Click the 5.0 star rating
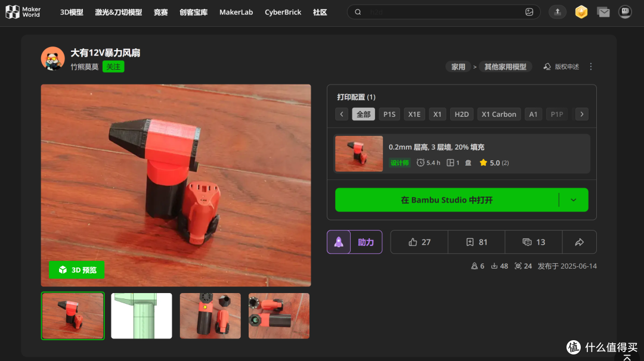 pos(494,163)
